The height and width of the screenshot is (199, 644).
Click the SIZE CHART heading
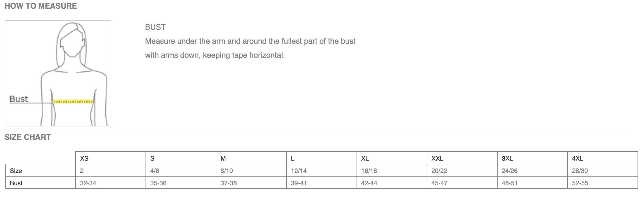coord(28,137)
